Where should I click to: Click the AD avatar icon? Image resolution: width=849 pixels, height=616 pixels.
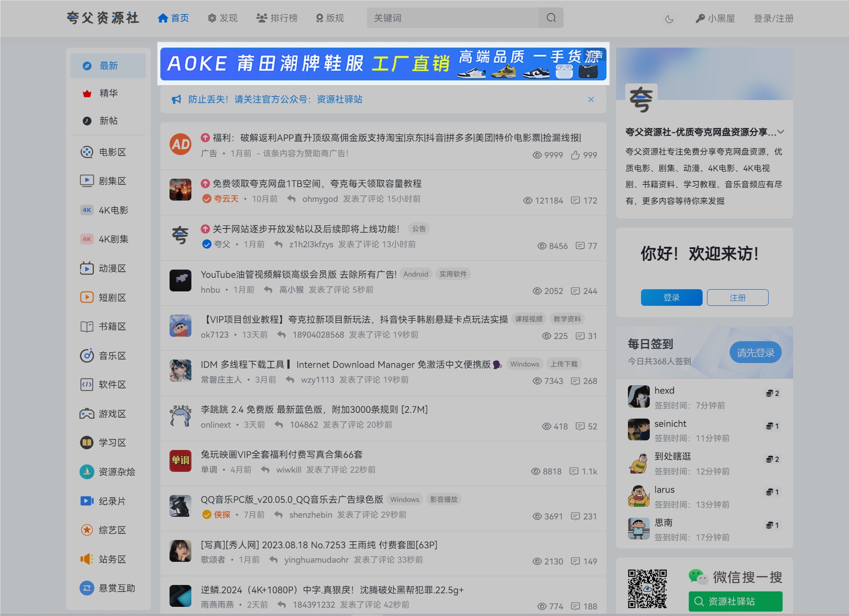click(x=180, y=145)
